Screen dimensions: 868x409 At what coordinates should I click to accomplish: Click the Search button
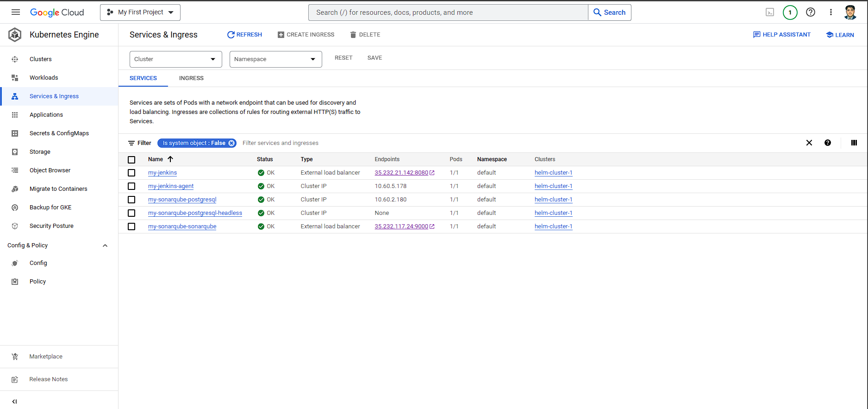610,13
